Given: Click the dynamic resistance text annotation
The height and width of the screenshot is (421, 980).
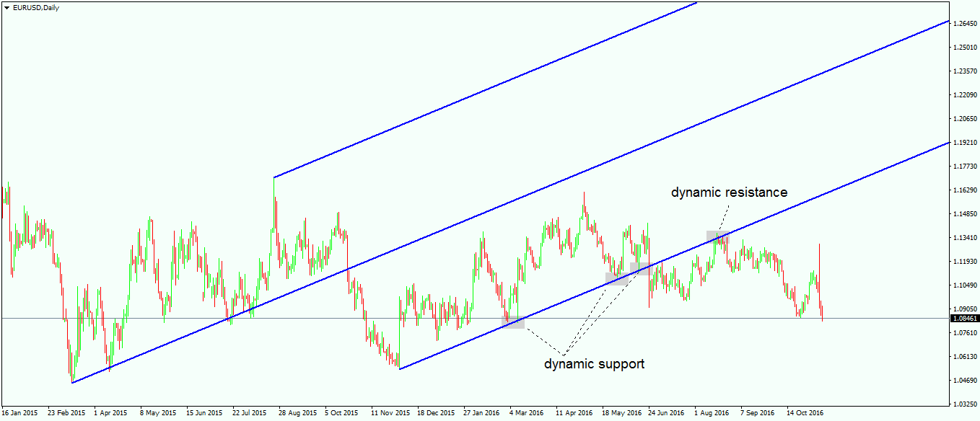Looking at the screenshot, I should click(729, 191).
